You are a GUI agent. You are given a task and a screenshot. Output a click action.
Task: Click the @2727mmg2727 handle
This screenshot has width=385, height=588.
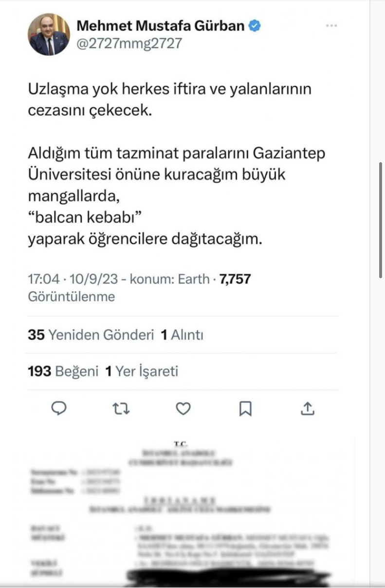point(129,43)
